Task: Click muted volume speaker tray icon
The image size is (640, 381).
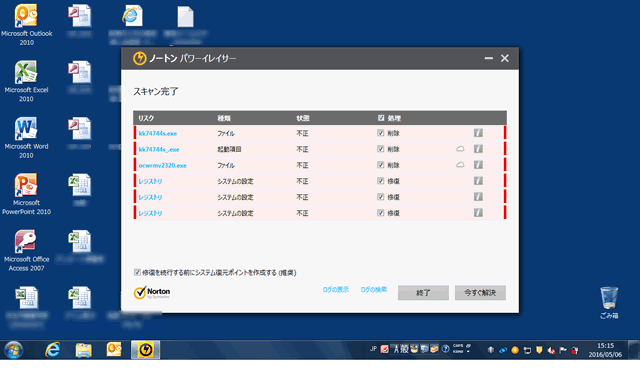Action: pos(551,350)
